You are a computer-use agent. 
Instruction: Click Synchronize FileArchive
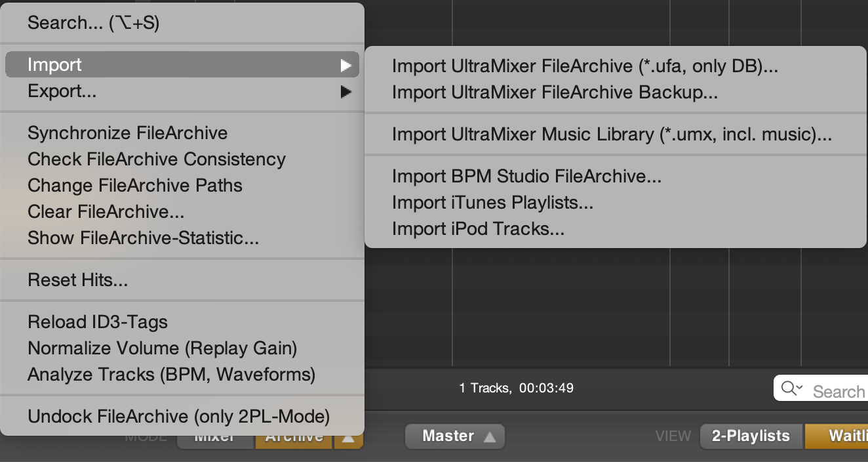[128, 133]
